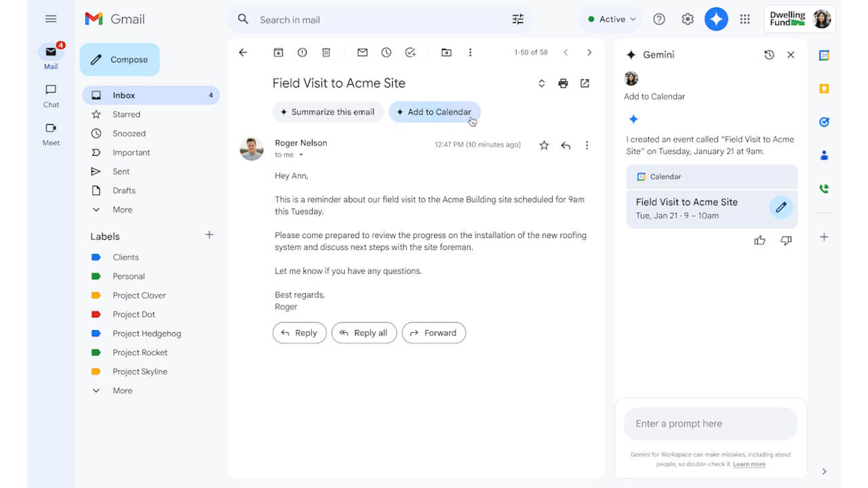Click Reply all below the message
Image resolution: width=868 pixels, height=488 pixels.
364,333
